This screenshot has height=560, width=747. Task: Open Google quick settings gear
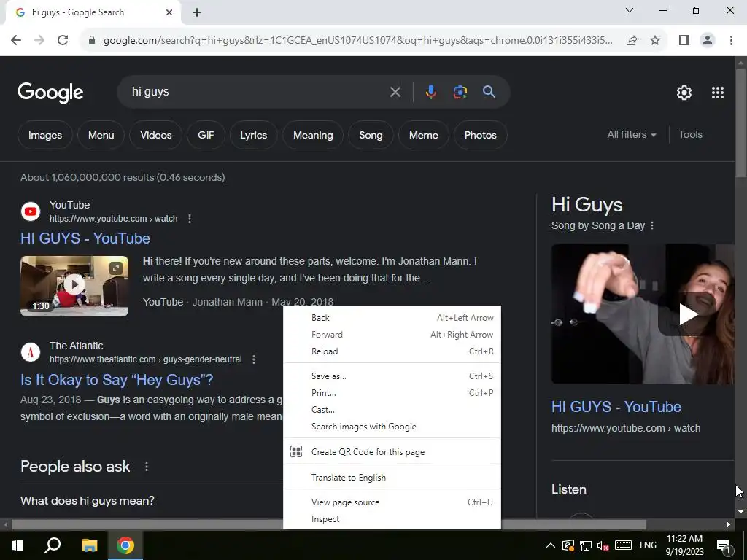[684, 93]
